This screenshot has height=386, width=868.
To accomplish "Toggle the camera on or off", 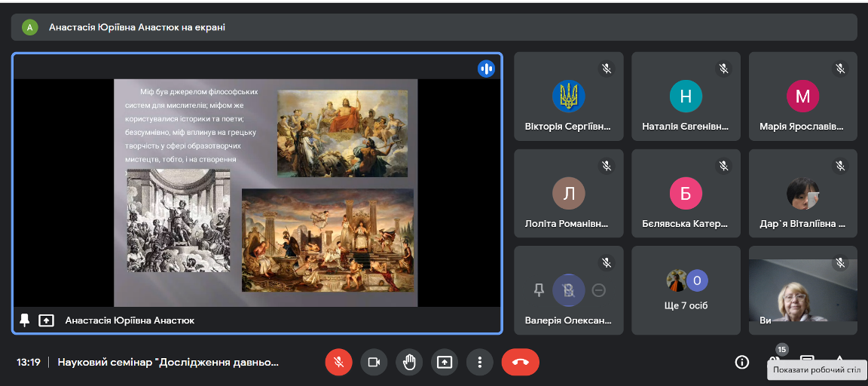I will (x=374, y=362).
